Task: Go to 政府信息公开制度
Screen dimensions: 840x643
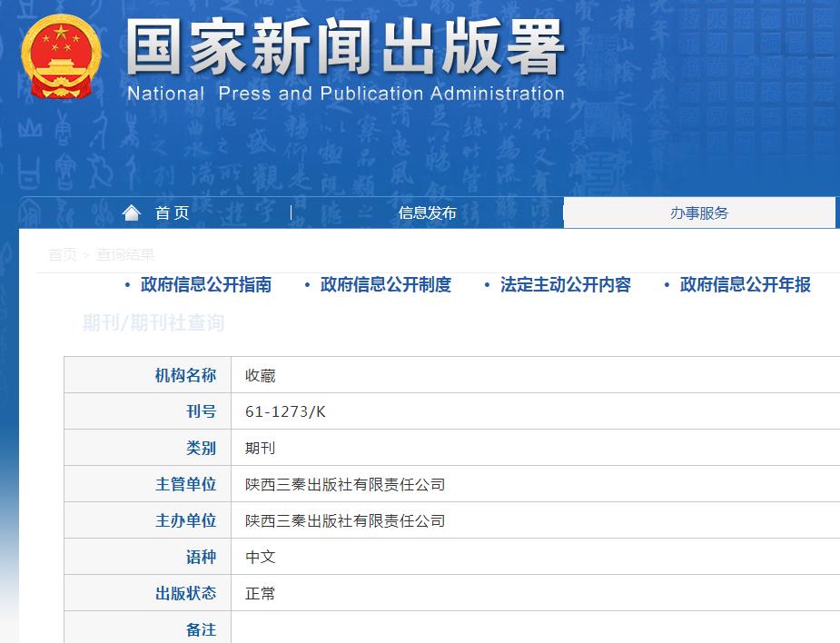Action: (x=385, y=284)
